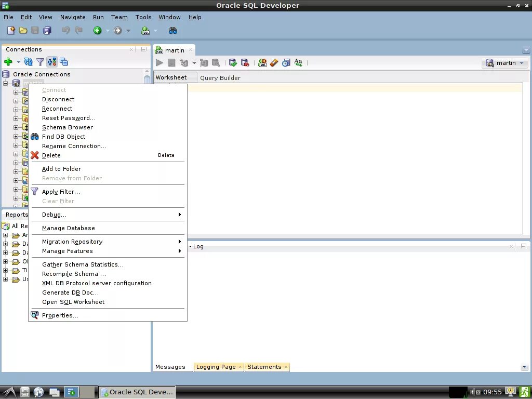
Task: Select Gather Schema Statistics from the context menu
Action: 108,264
